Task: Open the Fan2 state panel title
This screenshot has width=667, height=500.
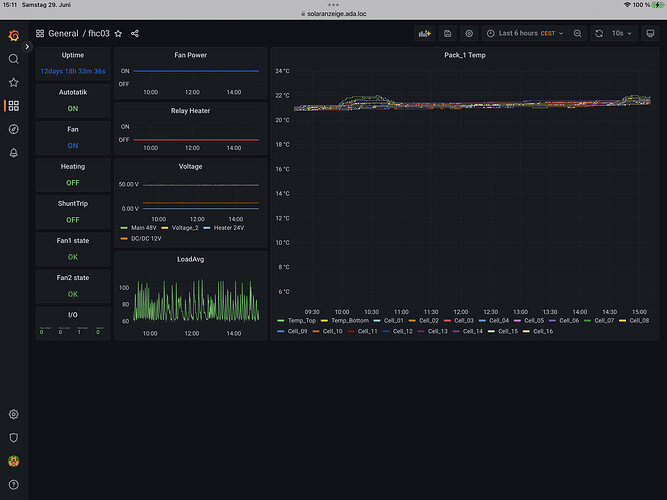Action: tap(73, 277)
